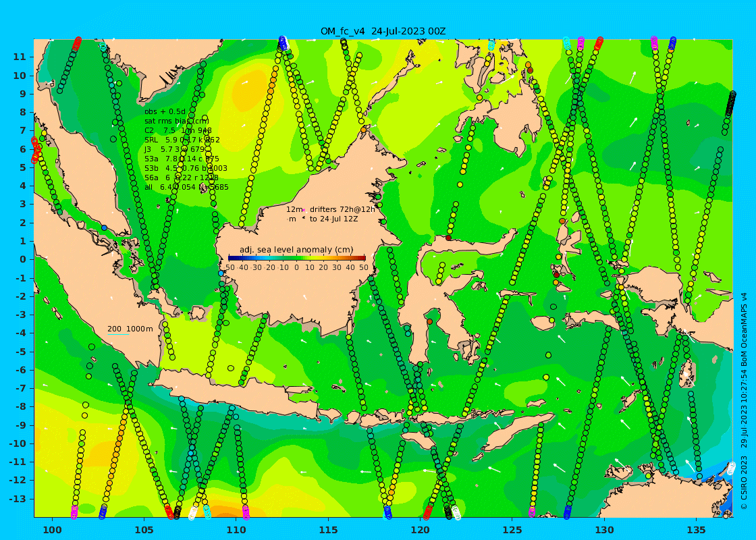Image resolution: width=756 pixels, height=540 pixels.
Task: Click longitude tick label 120
Action: point(421,530)
